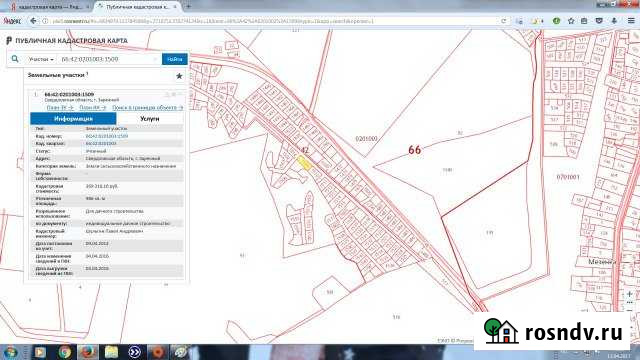Open the browser hamburger menu
Screen dimensions: 640x360
[631, 21]
